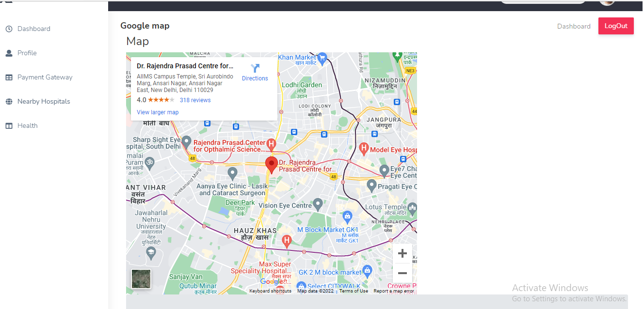Click the Eye7 Eye Centre pin
644x309 pixels.
click(384, 170)
